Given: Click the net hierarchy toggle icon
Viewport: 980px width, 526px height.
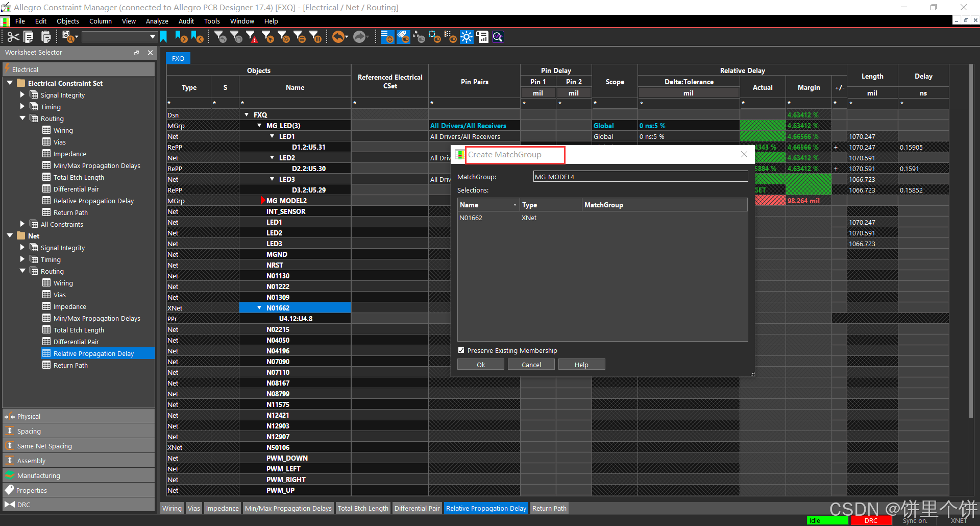Looking at the screenshot, I should pyautogui.click(x=419, y=37).
